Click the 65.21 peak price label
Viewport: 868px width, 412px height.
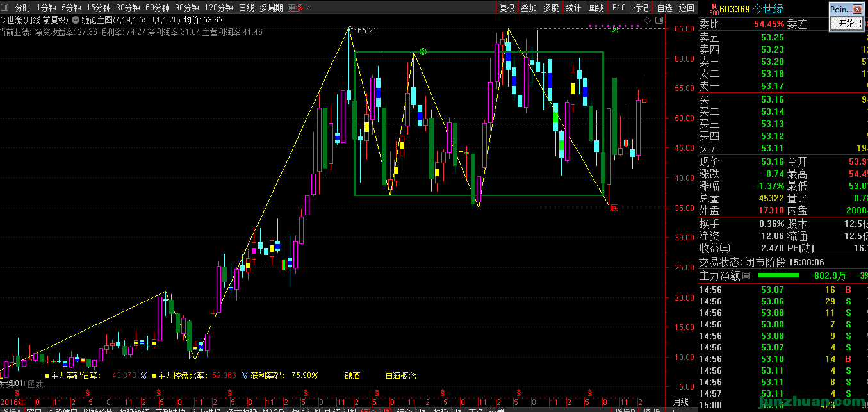(x=367, y=30)
